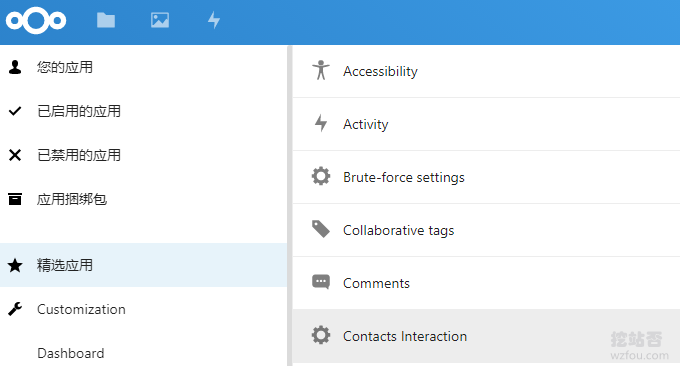Viewport: 680px width, 366px height.
Task: Click the tag icon beside Collaborative tags
Action: [321, 229]
